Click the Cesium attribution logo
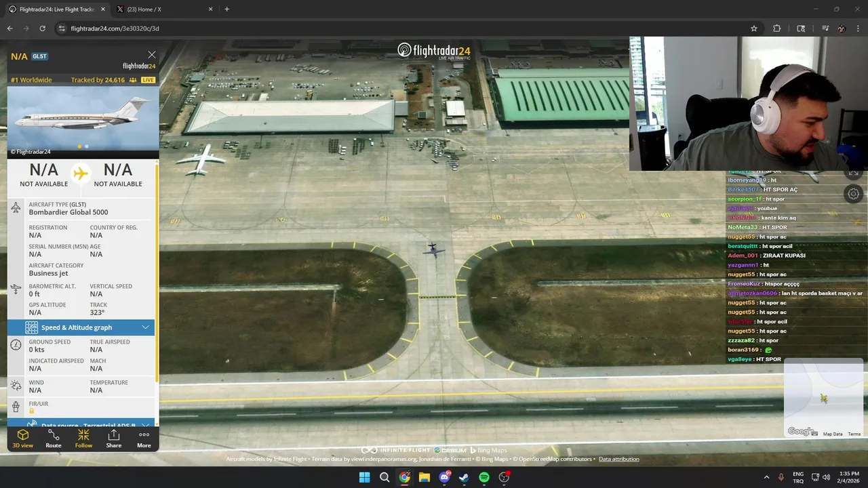The height and width of the screenshot is (488, 868). (x=450, y=450)
